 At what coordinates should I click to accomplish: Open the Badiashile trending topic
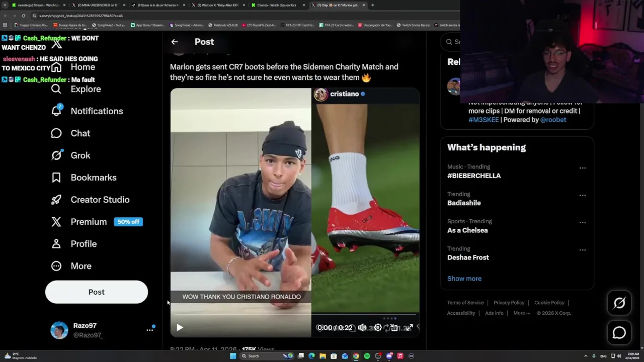coord(464,203)
